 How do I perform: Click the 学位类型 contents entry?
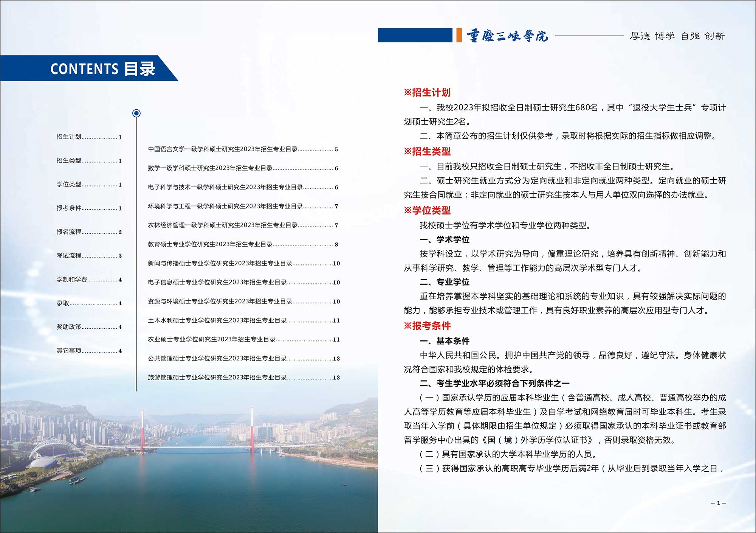(x=89, y=185)
